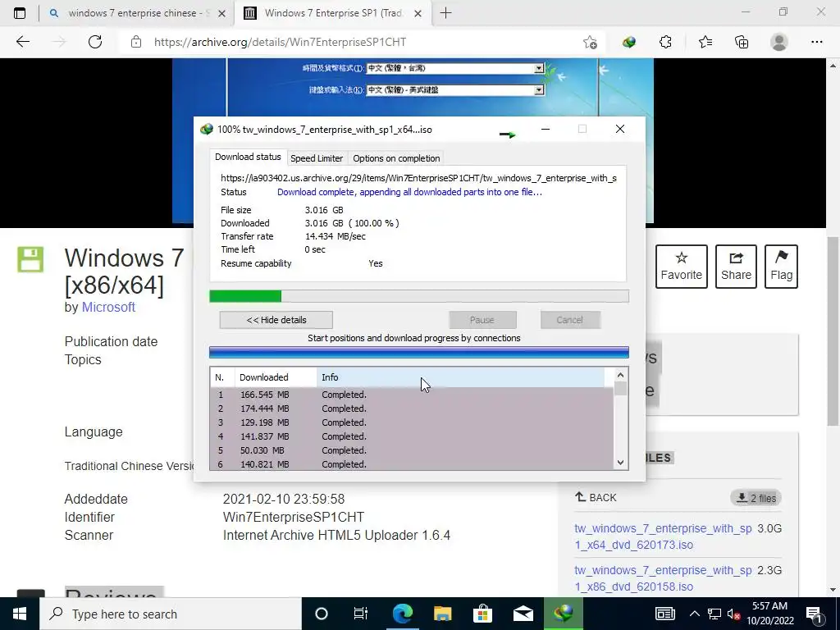Open Edge Favorites list icon
Viewport: 840px width, 630px height.
(705, 42)
